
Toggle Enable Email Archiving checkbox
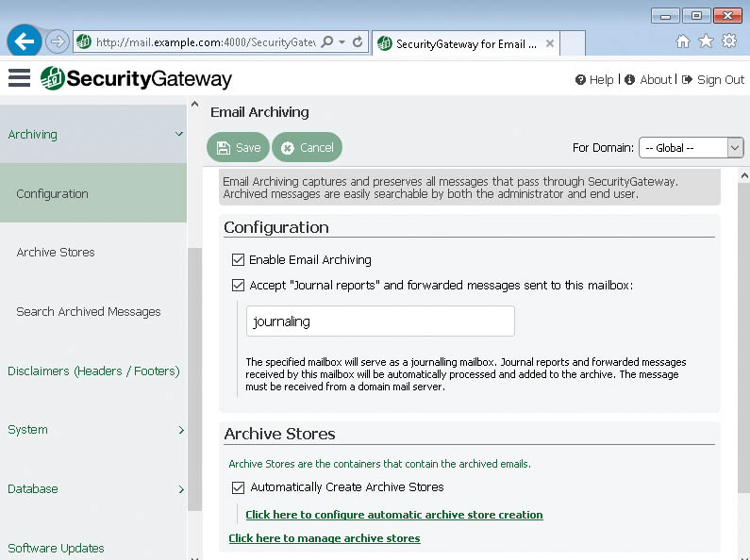[238, 259]
